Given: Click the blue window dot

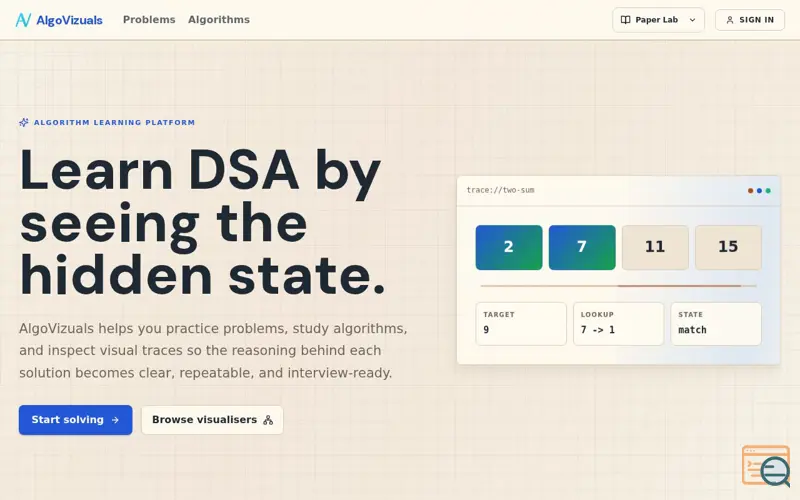Looking at the screenshot, I should coord(759,191).
